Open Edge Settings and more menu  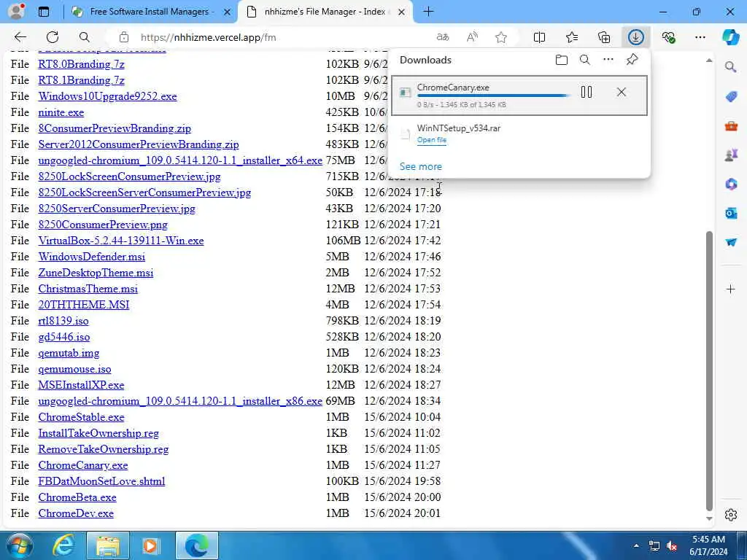700,37
